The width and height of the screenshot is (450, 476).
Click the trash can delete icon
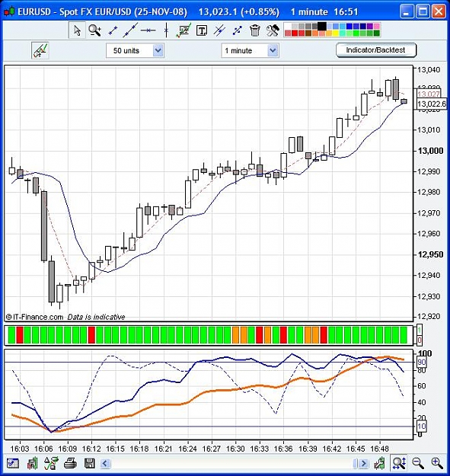[254, 30]
